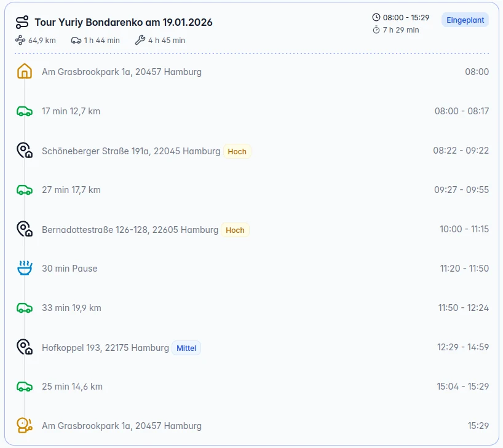
Task: Click the wrench work-time icon
Action: [x=140, y=40]
